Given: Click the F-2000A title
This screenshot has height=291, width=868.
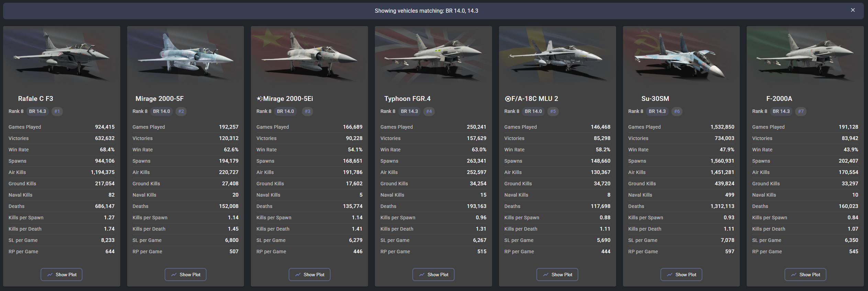Looking at the screenshot, I should 779,98.
